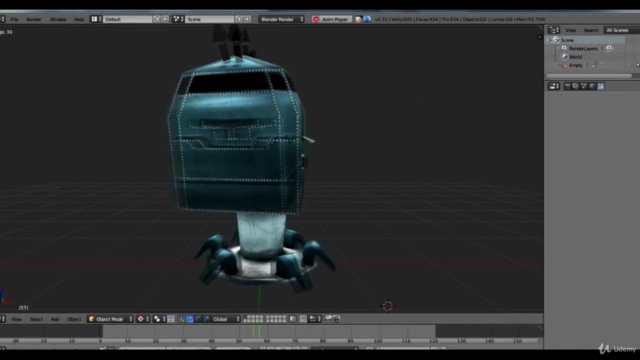Delete the Default screen layout
Image resolution: width=640 pixels, height=360 pixels.
(x=165, y=19)
